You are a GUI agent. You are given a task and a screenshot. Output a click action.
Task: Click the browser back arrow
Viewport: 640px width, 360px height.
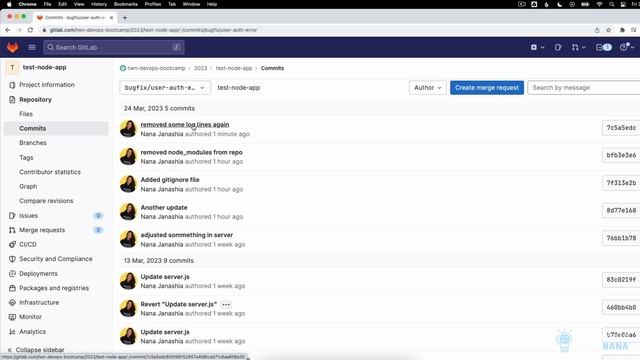[x=8, y=30]
